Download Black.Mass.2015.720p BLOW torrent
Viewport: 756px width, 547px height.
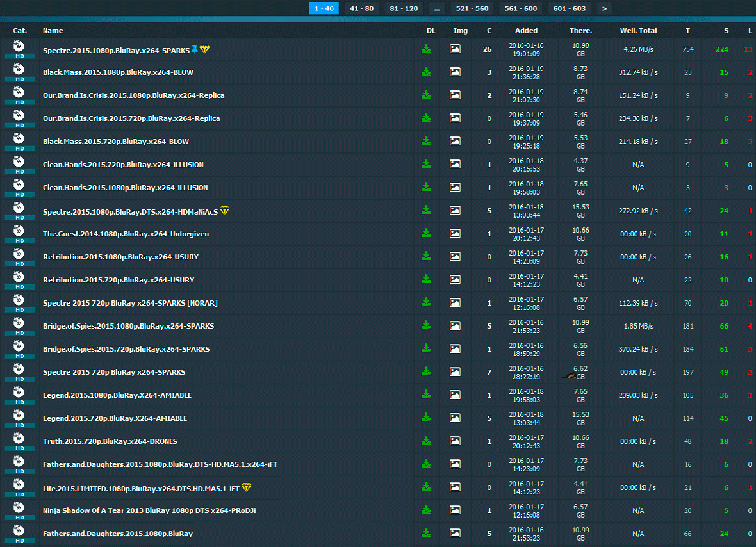(x=426, y=141)
